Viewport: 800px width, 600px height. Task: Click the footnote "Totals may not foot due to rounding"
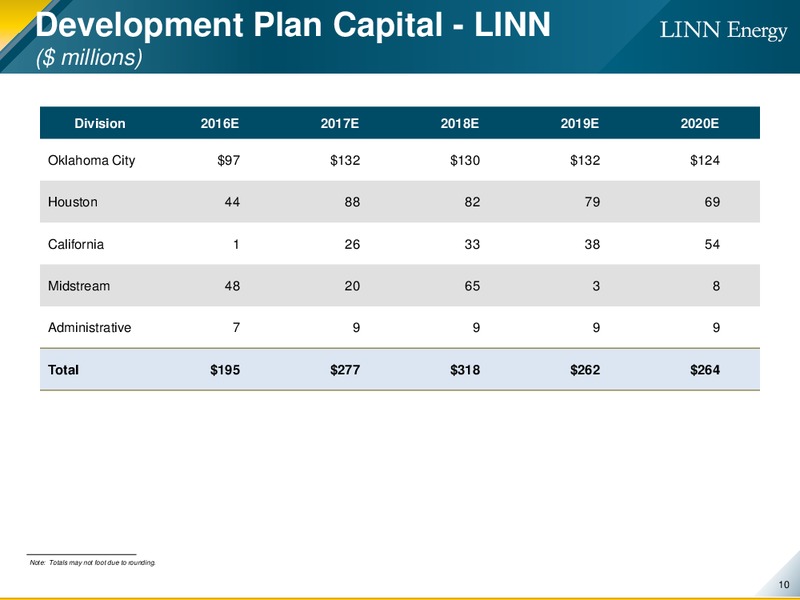point(102,563)
